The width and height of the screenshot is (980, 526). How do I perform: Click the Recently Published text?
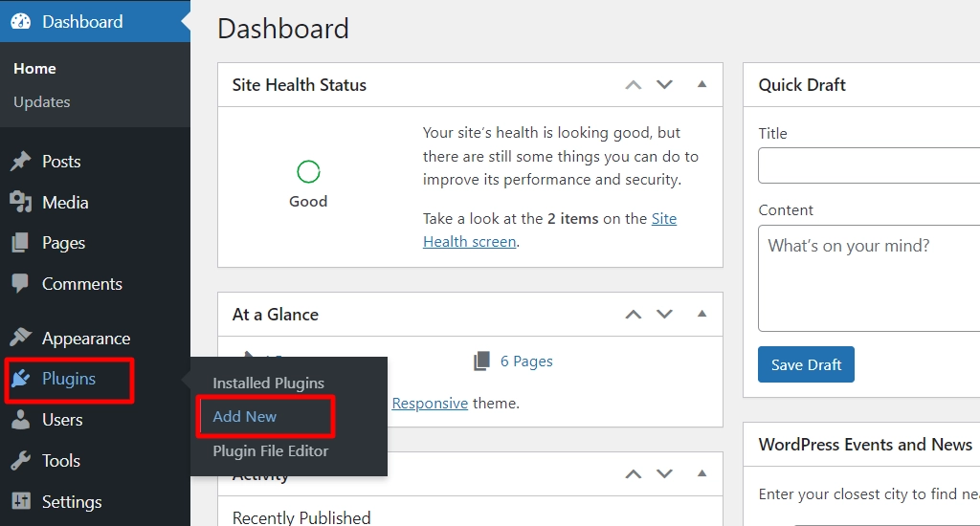[301, 517]
